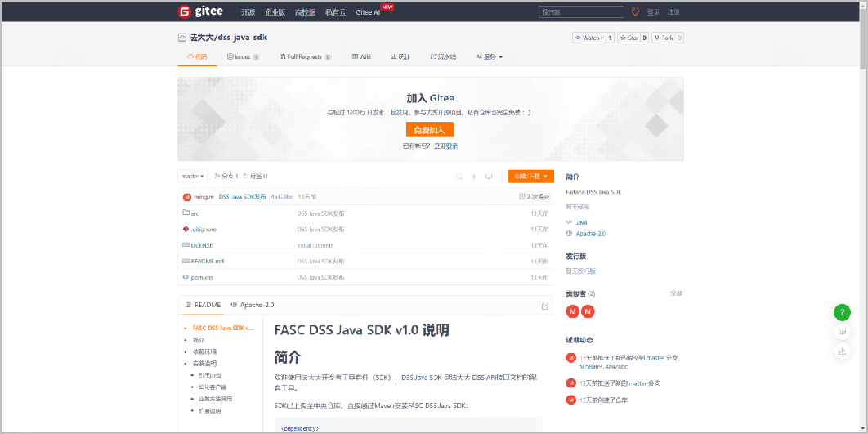Click the file icon beside LICENSE
Image resolution: width=868 pixels, height=434 pixels.
[x=186, y=244]
